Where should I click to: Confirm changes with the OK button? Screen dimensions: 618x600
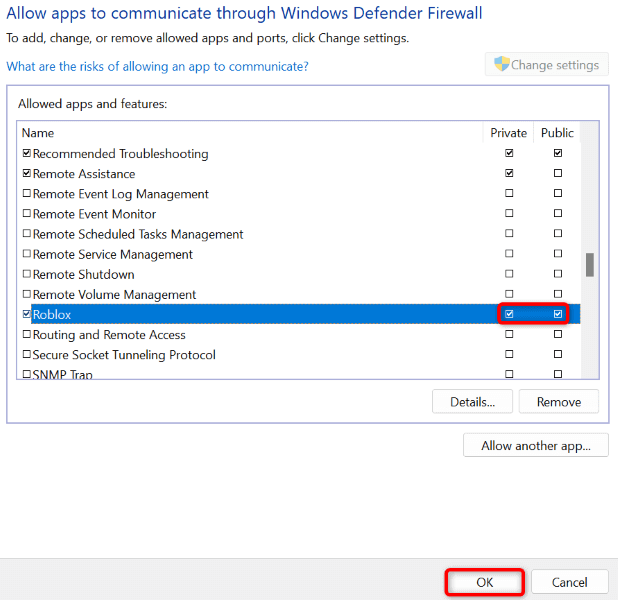point(484,582)
